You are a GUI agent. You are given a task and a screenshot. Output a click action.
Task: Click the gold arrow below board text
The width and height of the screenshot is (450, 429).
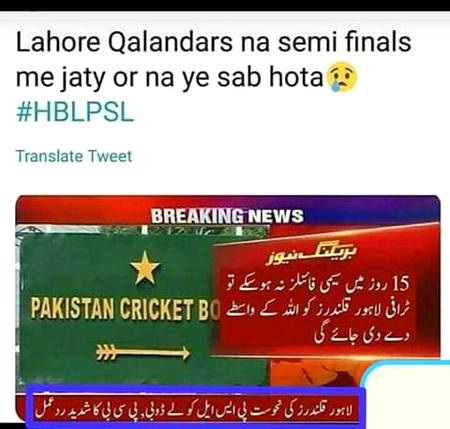(x=143, y=352)
